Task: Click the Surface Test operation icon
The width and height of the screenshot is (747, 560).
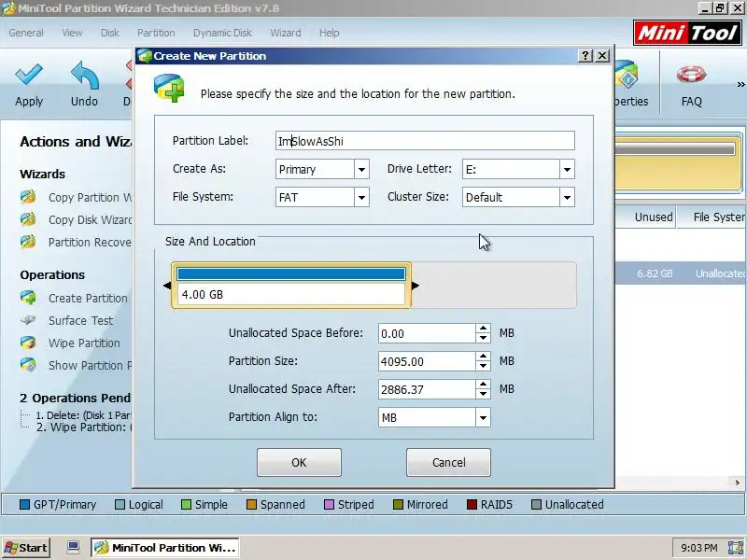Action: coord(28,320)
